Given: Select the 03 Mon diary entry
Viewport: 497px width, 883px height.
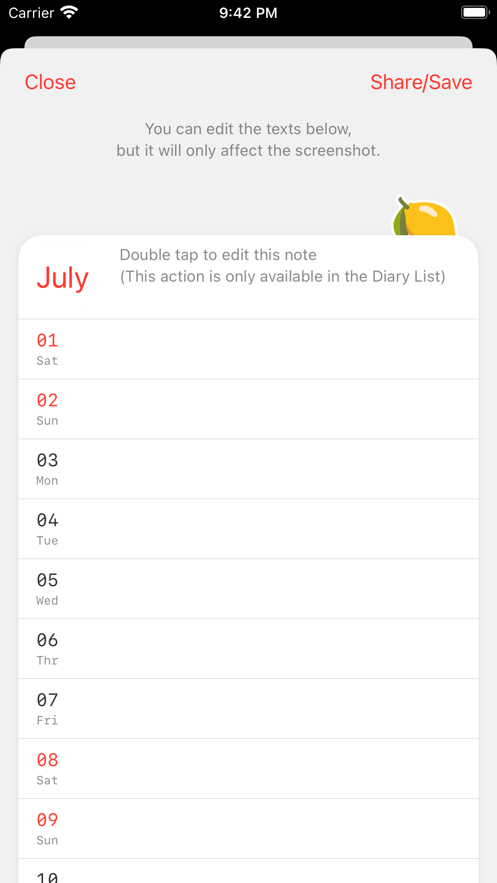Looking at the screenshot, I should 248,469.
